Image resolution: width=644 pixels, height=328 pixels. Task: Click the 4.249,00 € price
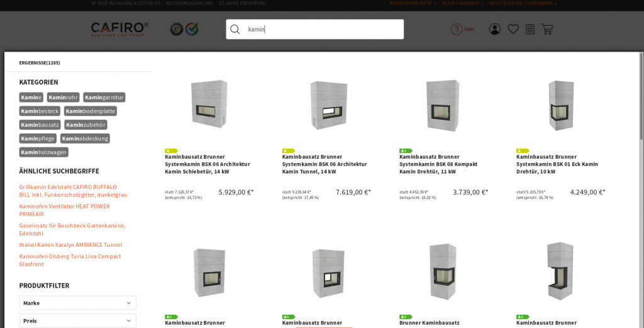coord(588,192)
